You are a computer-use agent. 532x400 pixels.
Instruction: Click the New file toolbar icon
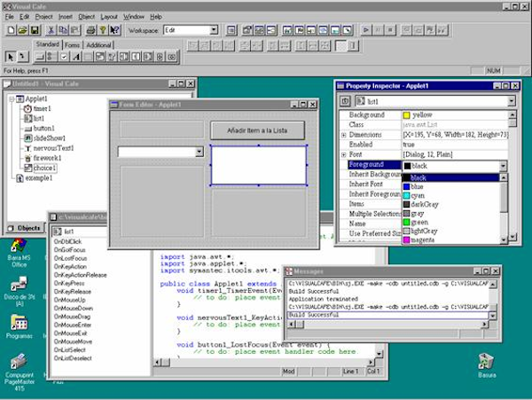click(11, 30)
